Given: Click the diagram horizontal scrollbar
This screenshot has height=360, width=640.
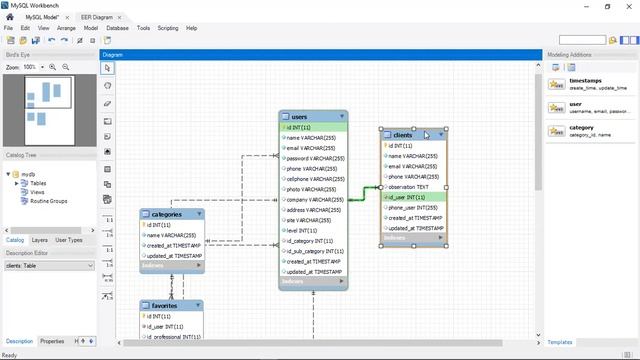Looking at the screenshot, I should tap(313, 343).
